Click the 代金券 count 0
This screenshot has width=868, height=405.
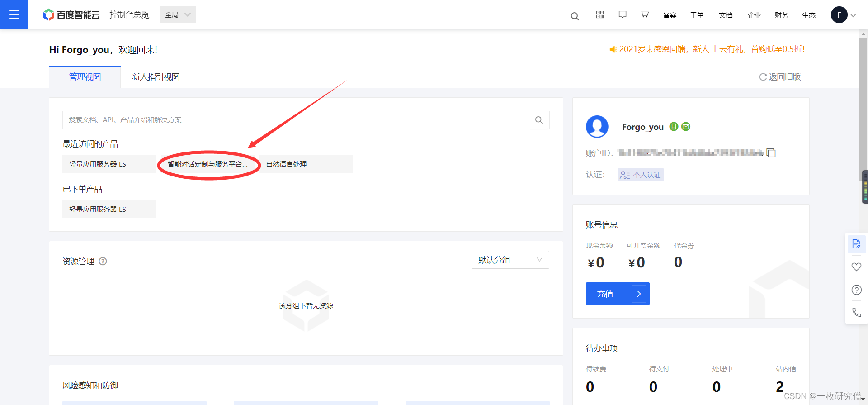click(678, 262)
